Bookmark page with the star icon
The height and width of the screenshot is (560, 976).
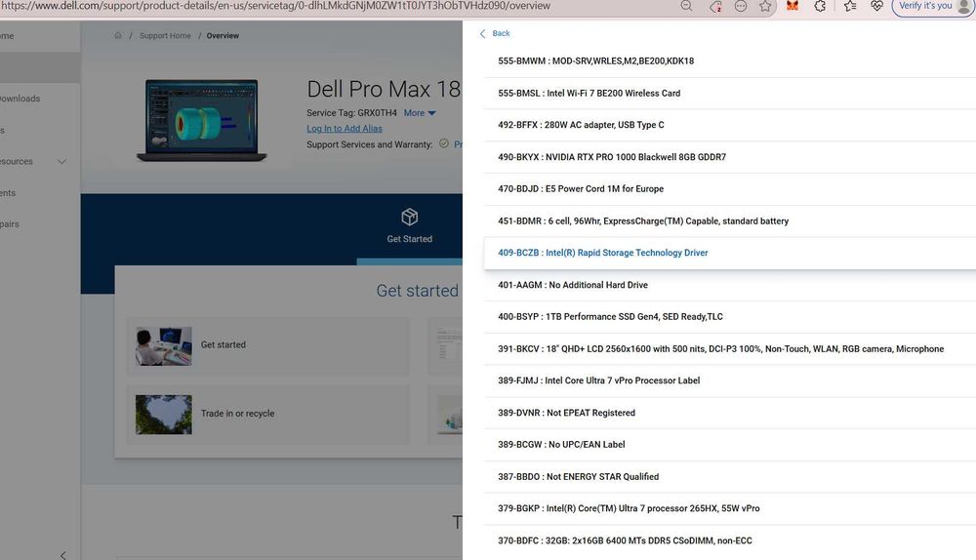point(765,6)
